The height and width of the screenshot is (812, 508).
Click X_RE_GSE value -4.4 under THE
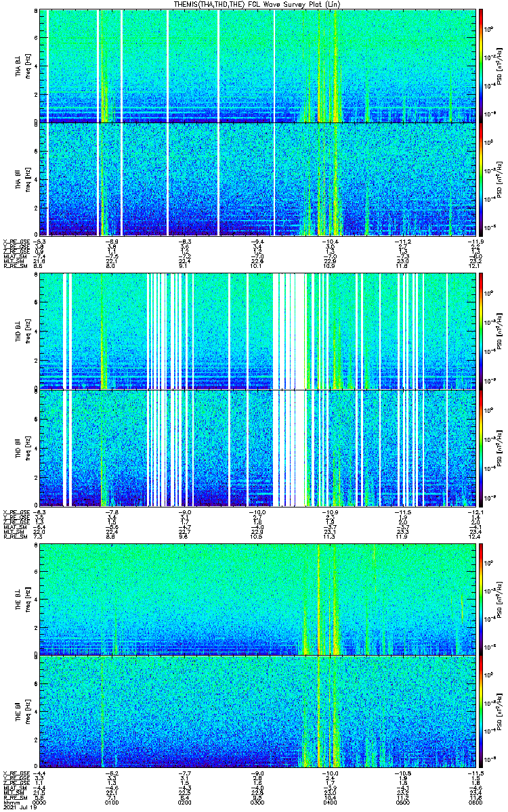[x=41, y=773]
